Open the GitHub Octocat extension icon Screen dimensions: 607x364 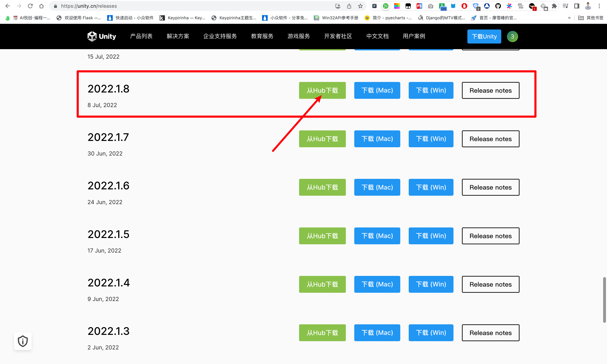498,6
